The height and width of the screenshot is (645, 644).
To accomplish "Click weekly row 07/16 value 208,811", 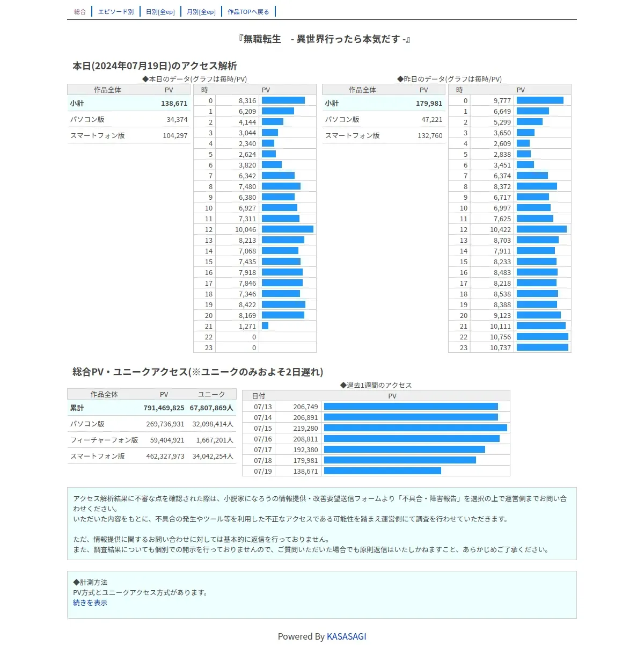I will (x=306, y=439).
